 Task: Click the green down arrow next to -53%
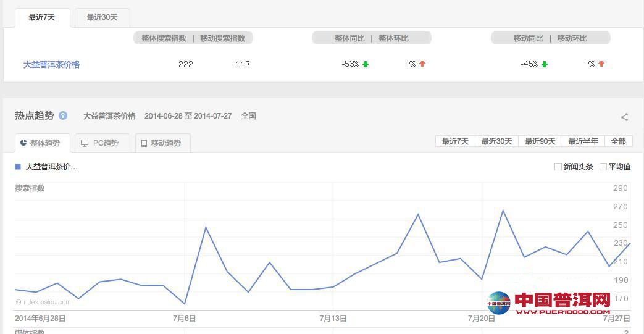(366, 64)
